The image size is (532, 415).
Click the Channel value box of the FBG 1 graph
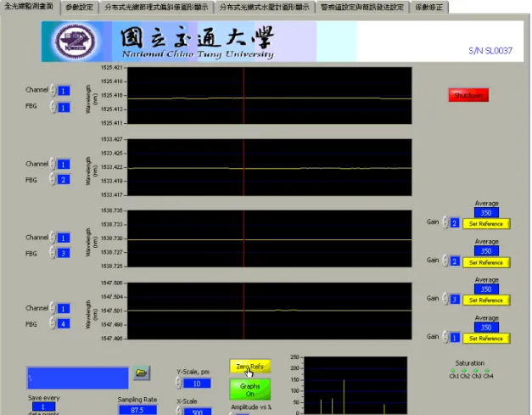(64, 91)
